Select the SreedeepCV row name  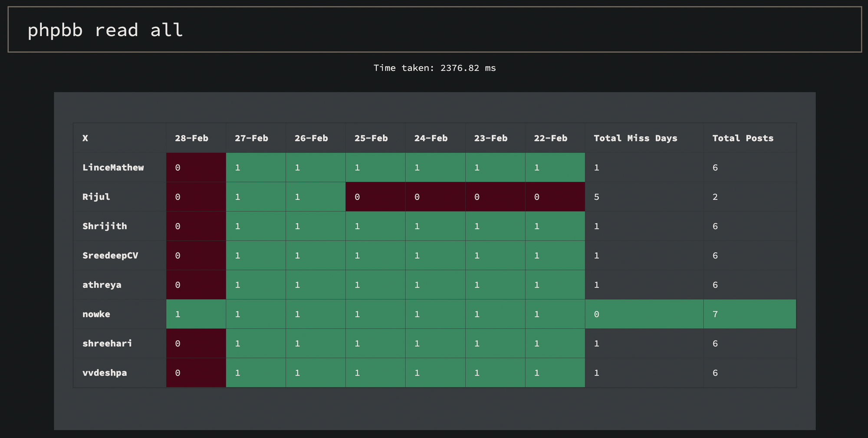pyautogui.click(x=110, y=256)
